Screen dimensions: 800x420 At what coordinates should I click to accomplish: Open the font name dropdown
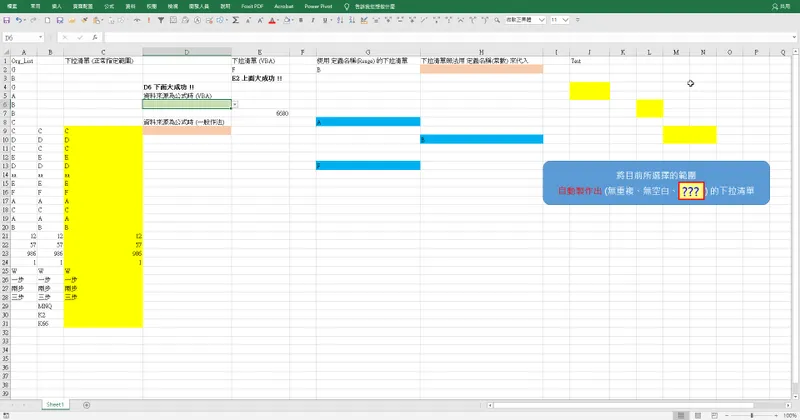click(541, 20)
